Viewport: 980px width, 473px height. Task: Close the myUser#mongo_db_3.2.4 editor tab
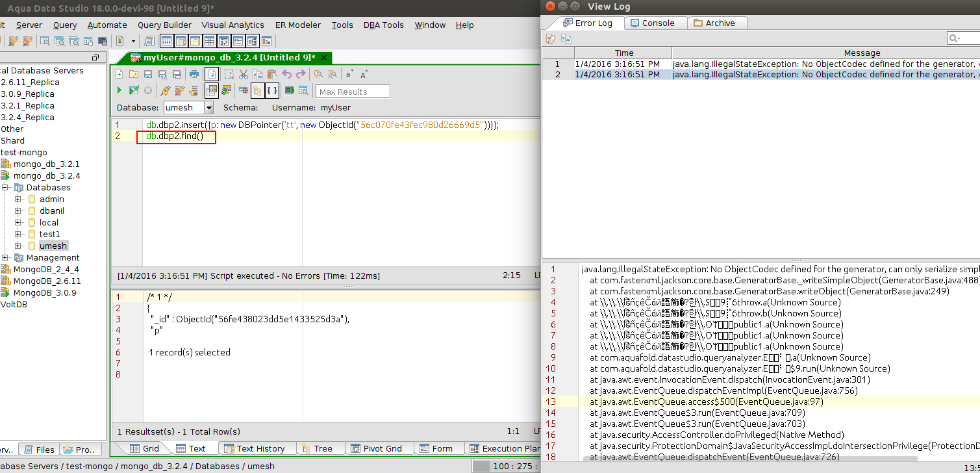click(324, 58)
